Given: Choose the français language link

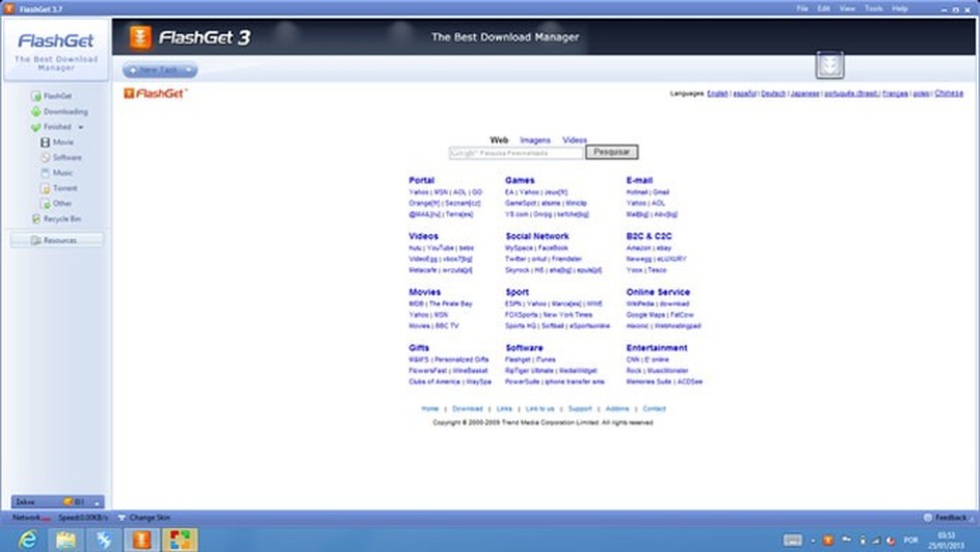Looking at the screenshot, I should [x=895, y=94].
